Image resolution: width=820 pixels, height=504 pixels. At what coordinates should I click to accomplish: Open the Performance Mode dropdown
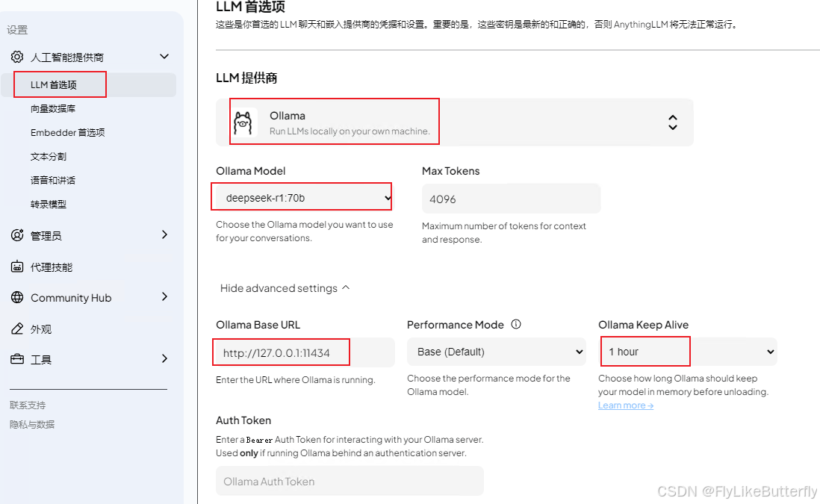pyautogui.click(x=497, y=352)
